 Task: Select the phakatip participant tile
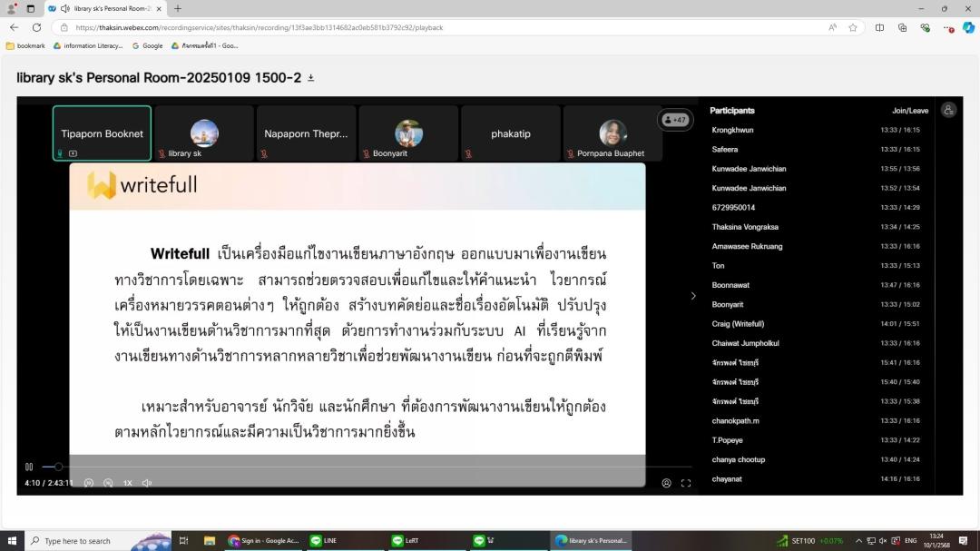[511, 133]
